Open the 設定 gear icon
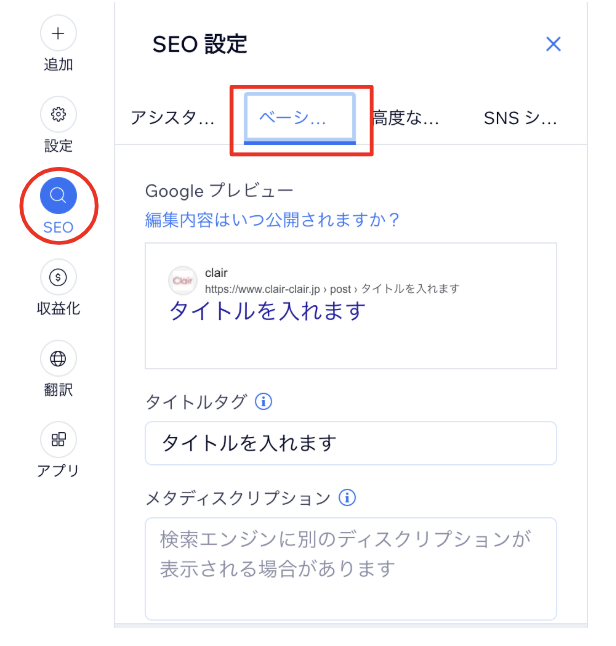 click(58, 114)
